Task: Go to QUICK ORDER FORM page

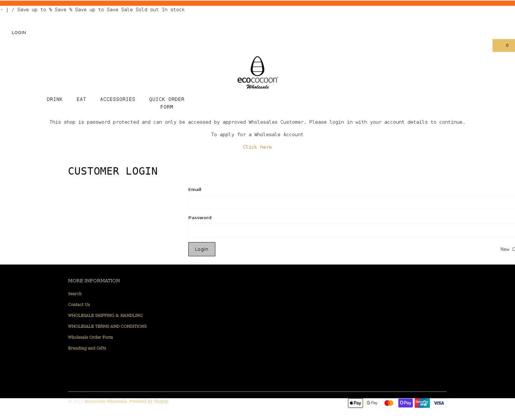Action: click(x=167, y=103)
